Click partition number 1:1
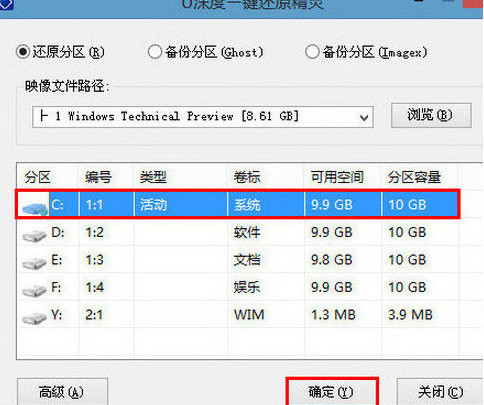This screenshot has width=484, height=405. coord(94,205)
